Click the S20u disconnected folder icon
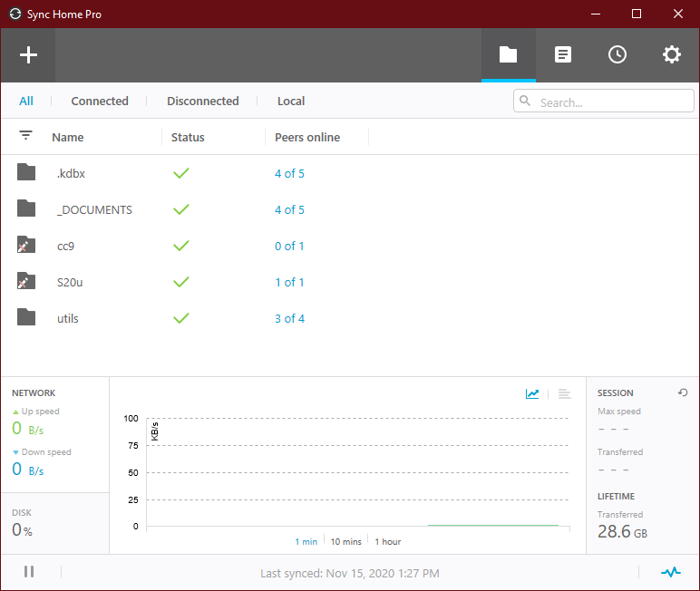The height and width of the screenshot is (591, 700). 26,281
